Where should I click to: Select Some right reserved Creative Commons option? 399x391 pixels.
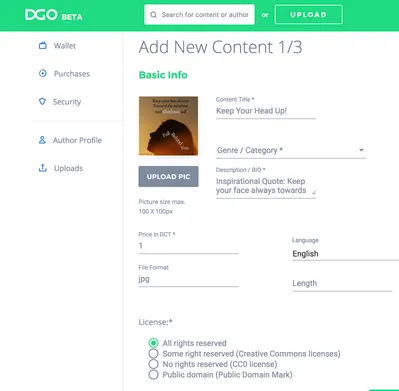click(153, 353)
